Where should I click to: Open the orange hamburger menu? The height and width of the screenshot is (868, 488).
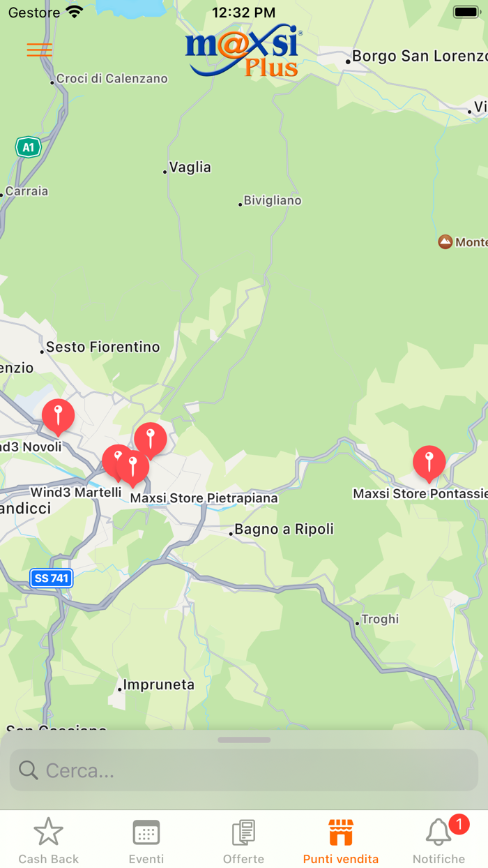click(39, 50)
